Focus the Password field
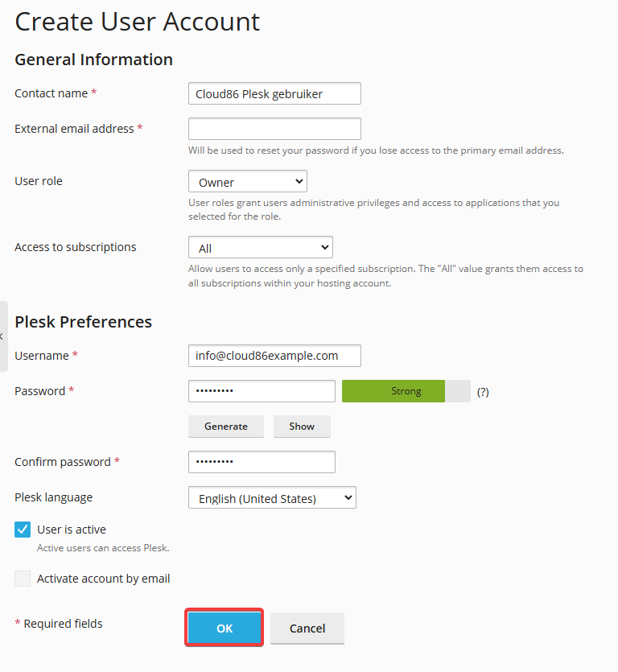Screen dimensions: 618x672 (262, 391)
